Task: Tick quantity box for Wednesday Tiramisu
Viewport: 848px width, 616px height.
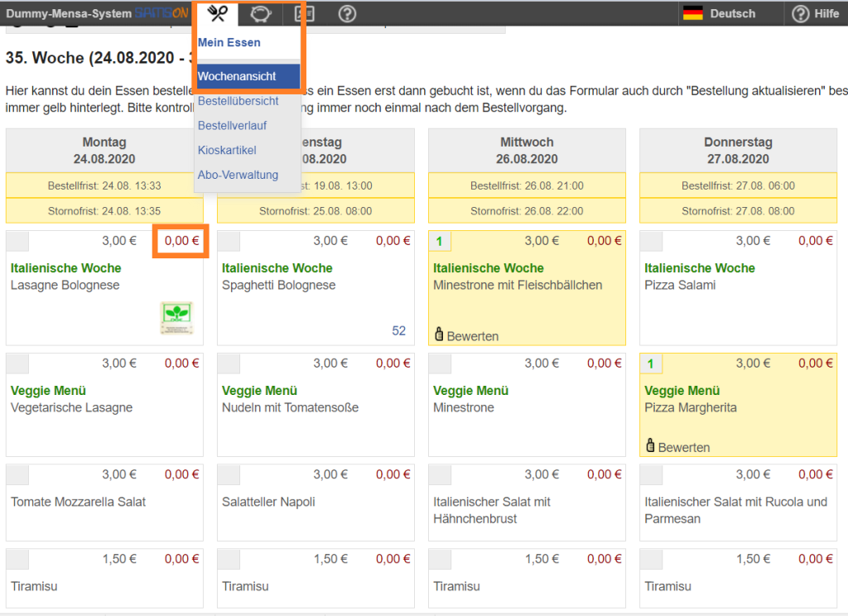Action: pos(441,559)
